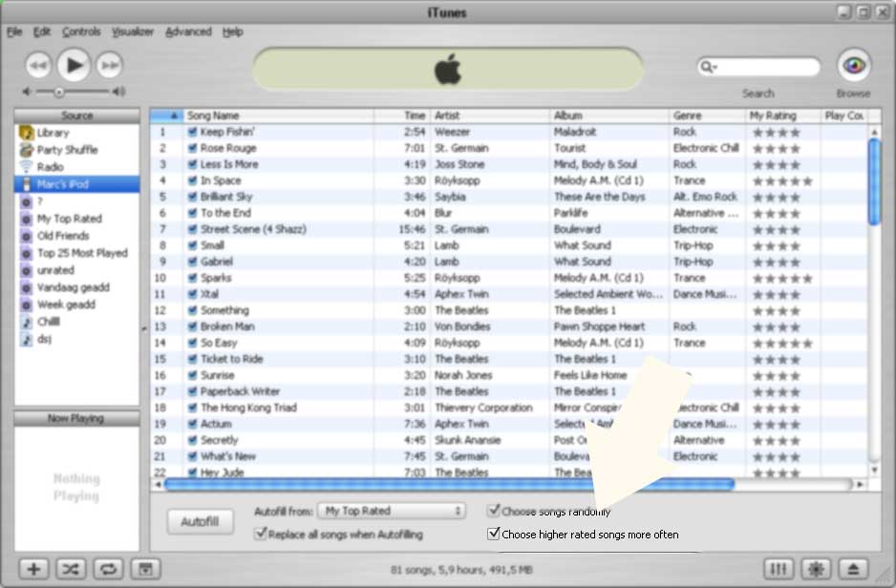Screen dimensions: 896x588
Task: Sort by the Artist column header
Action: pos(490,115)
